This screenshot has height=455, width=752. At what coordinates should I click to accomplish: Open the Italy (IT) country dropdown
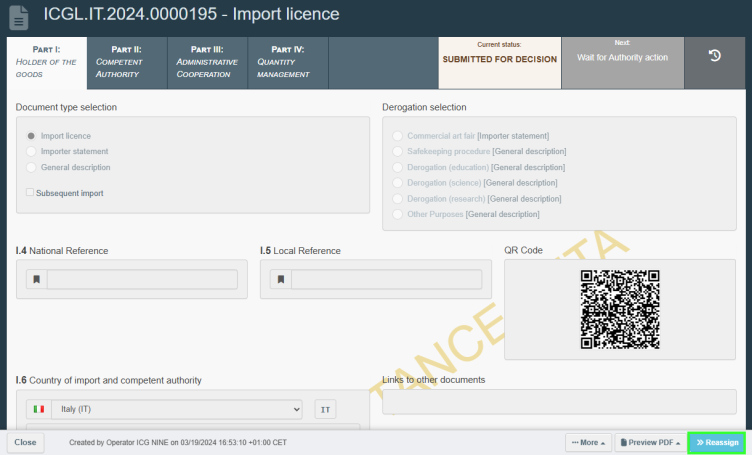pos(176,409)
